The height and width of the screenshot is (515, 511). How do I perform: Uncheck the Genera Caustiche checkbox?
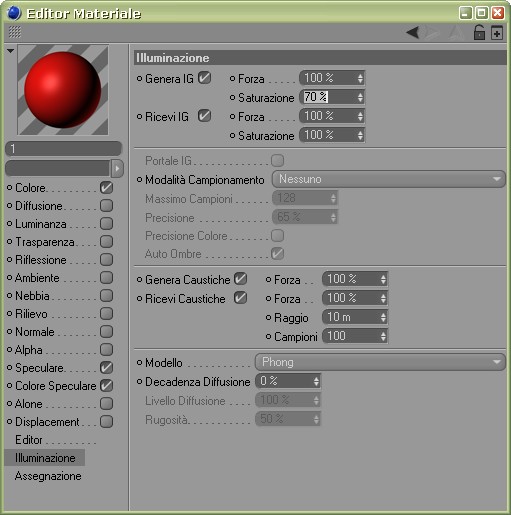(240, 279)
